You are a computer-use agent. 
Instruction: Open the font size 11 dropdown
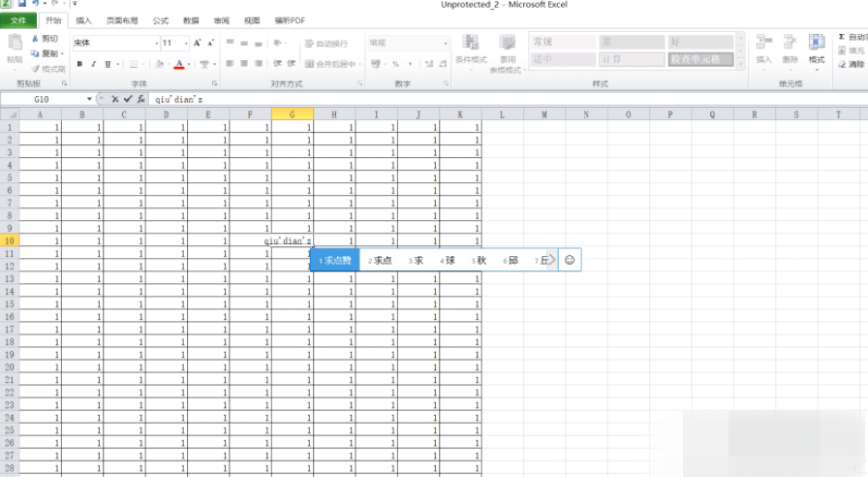[186, 43]
